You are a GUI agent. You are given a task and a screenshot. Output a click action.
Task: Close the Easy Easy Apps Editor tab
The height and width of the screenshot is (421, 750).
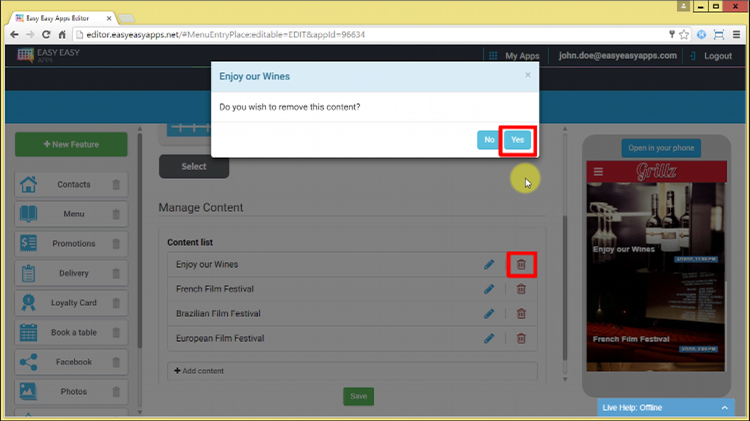click(x=109, y=18)
